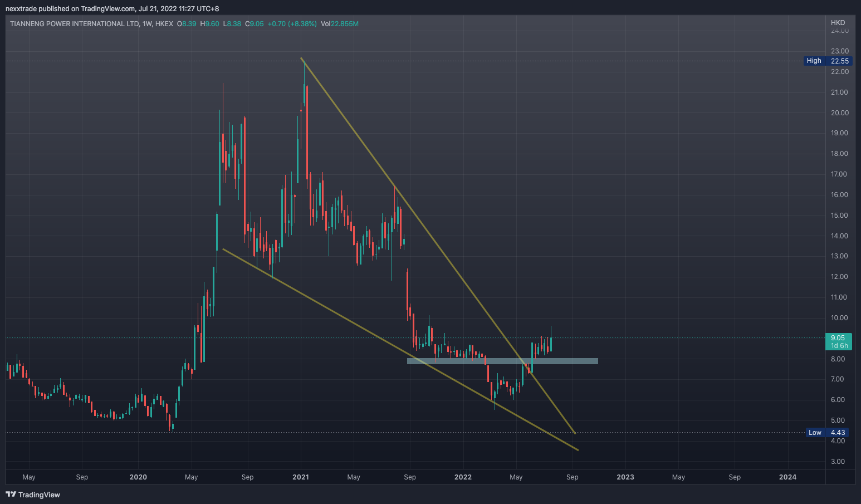The width and height of the screenshot is (861, 504).
Task: Click the 2022 label on time axis
Action: click(463, 477)
